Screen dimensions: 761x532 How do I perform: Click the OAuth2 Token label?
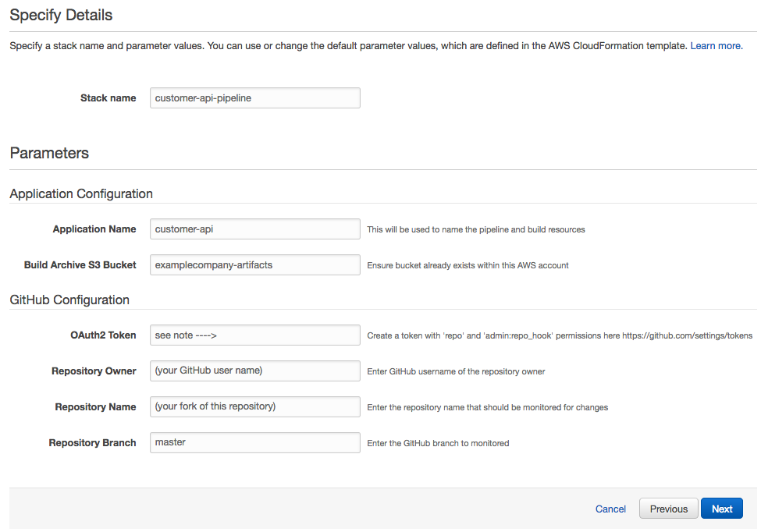point(103,335)
